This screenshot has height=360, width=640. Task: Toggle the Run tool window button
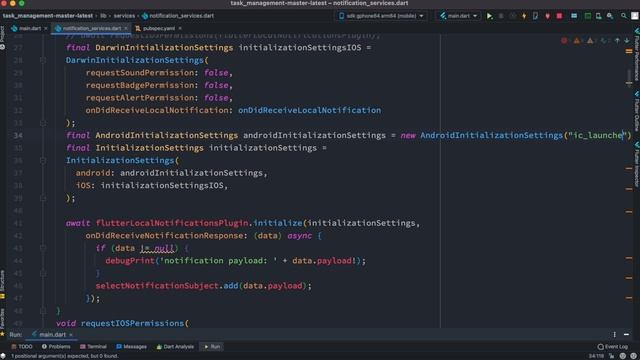(x=212, y=347)
